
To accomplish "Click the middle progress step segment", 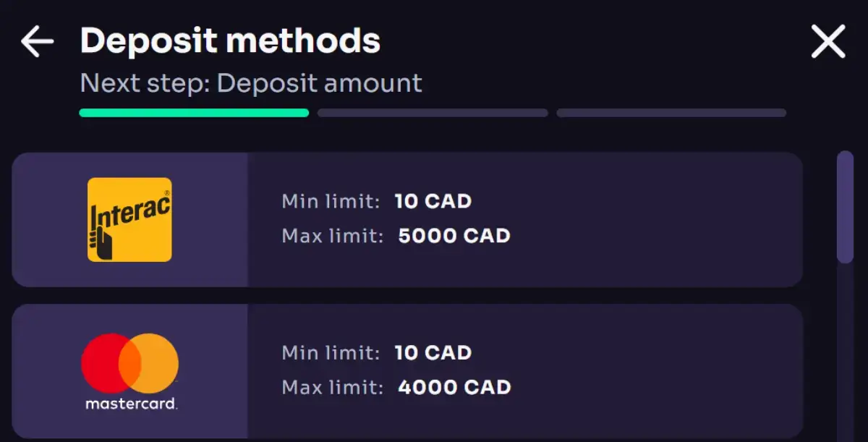I will tap(433, 113).
